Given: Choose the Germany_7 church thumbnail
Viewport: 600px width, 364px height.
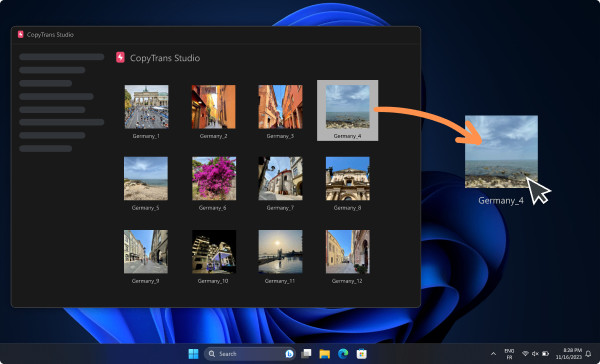Looking at the screenshot, I should pyautogui.click(x=280, y=178).
